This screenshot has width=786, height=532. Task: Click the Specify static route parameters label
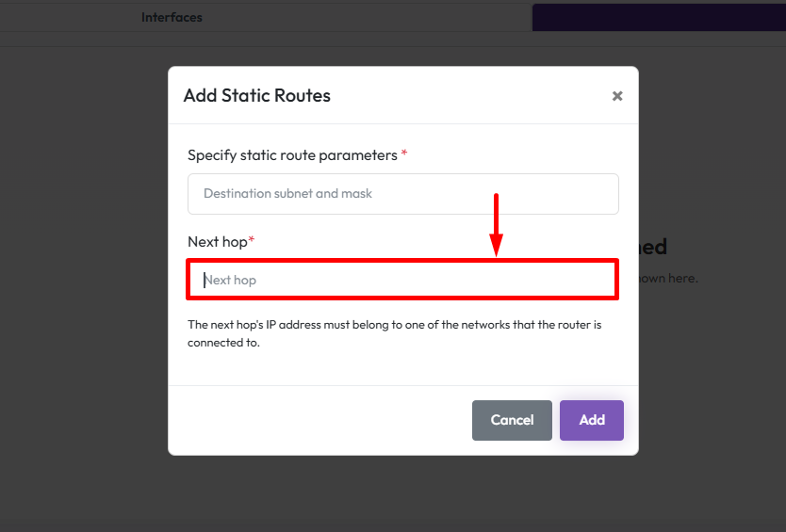tap(292, 154)
